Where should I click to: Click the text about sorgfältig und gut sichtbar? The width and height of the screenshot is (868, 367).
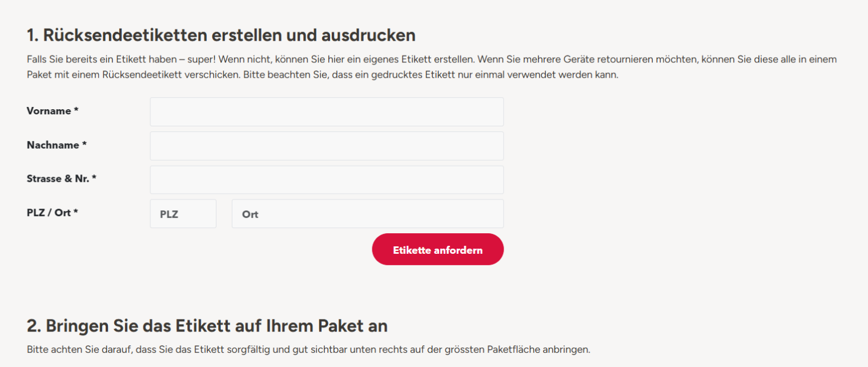point(308,349)
